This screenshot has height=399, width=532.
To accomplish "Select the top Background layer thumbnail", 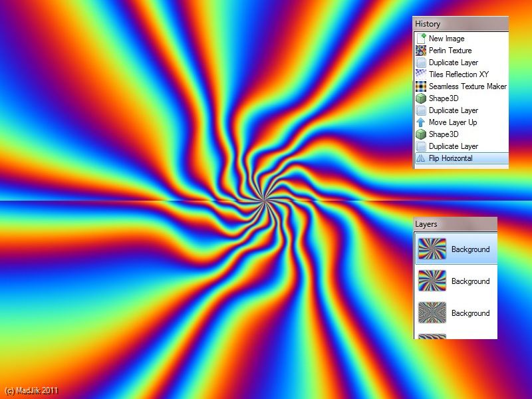I will (x=432, y=249).
